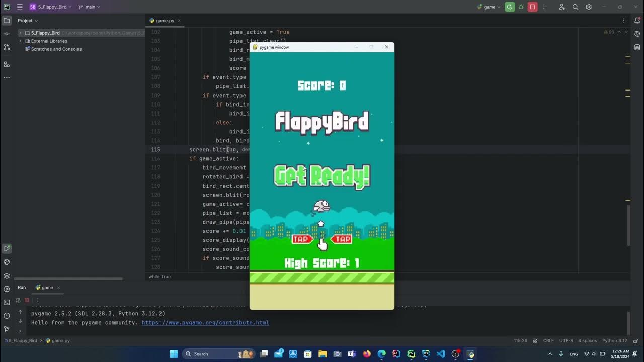The image size is (644, 362).
Task: Click the Run panel title label
Action: pos(22,288)
